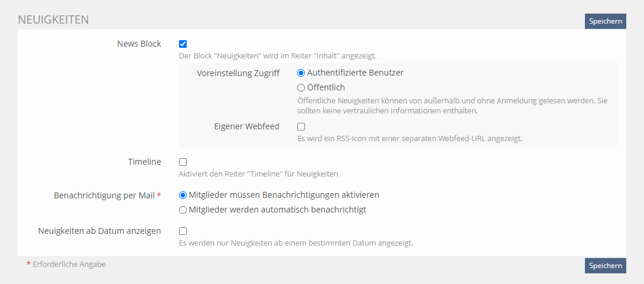Click the 'Erforderliche Angabe' footnote
This screenshot has width=644, height=284.
coord(69,265)
